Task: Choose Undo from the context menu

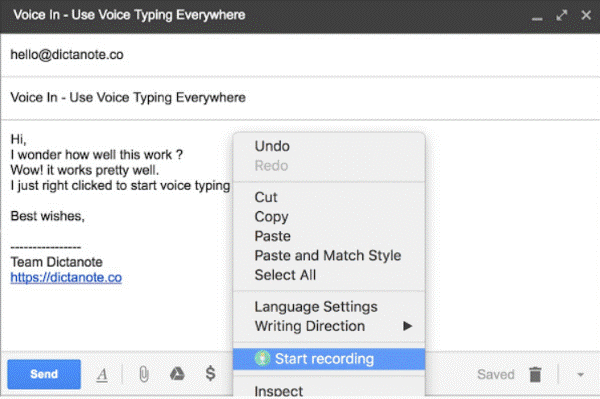Action: click(329, 146)
